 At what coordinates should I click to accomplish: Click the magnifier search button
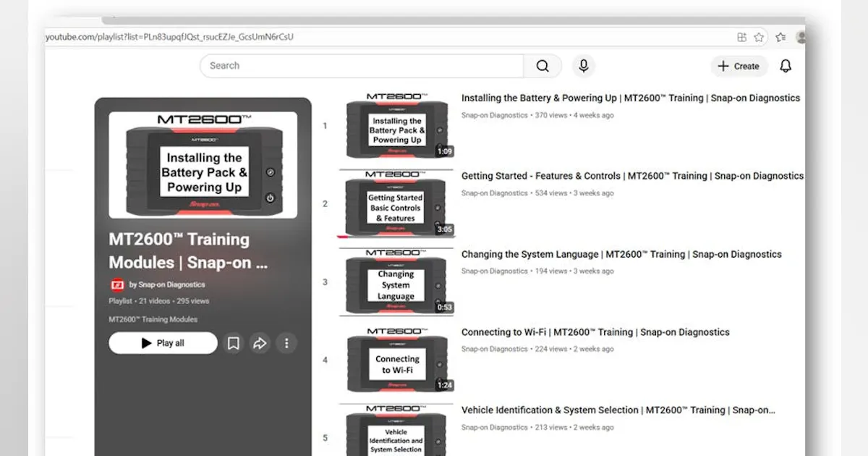[542, 66]
